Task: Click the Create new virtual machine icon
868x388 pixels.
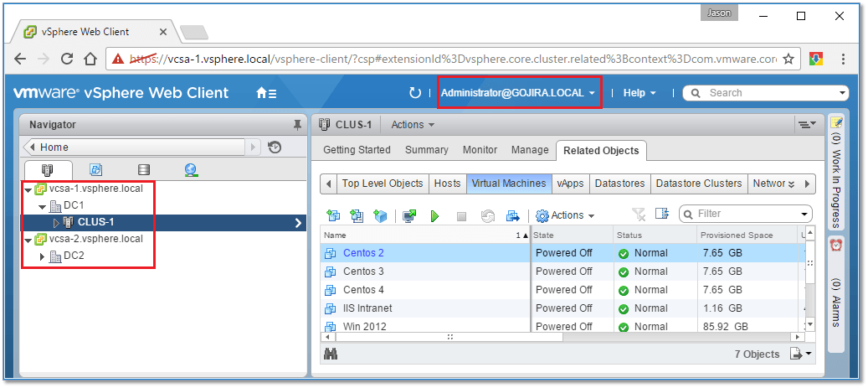Action: tap(333, 215)
